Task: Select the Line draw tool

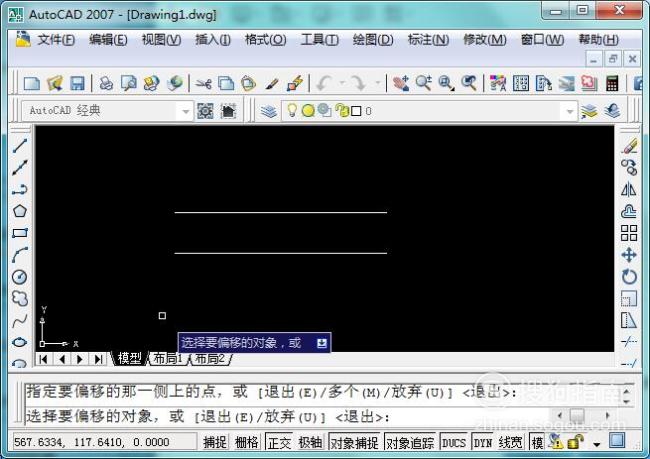Action: [x=20, y=146]
